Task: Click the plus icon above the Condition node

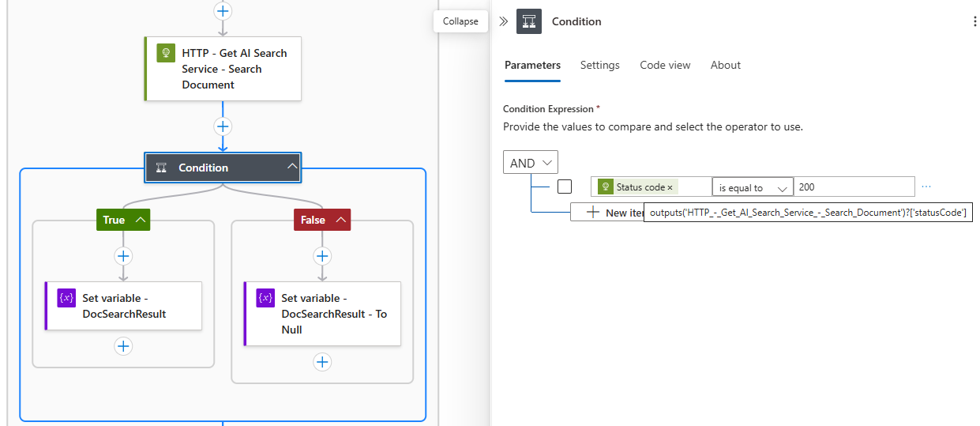Action: (x=223, y=126)
